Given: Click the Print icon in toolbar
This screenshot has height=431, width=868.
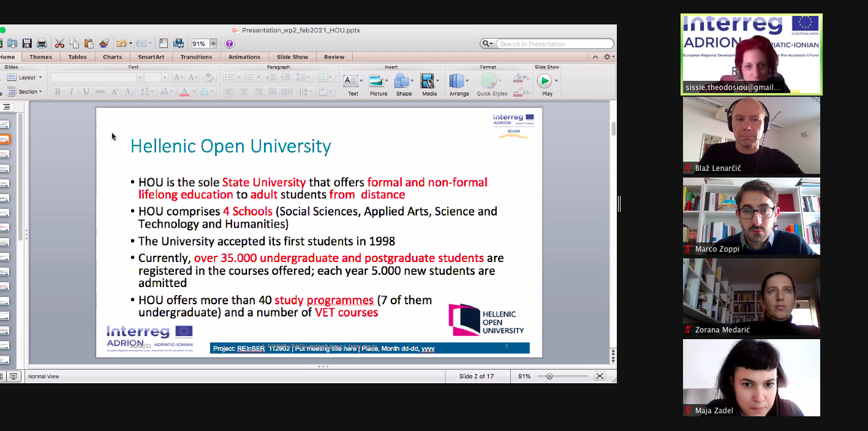Looking at the screenshot, I should tap(42, 43).
